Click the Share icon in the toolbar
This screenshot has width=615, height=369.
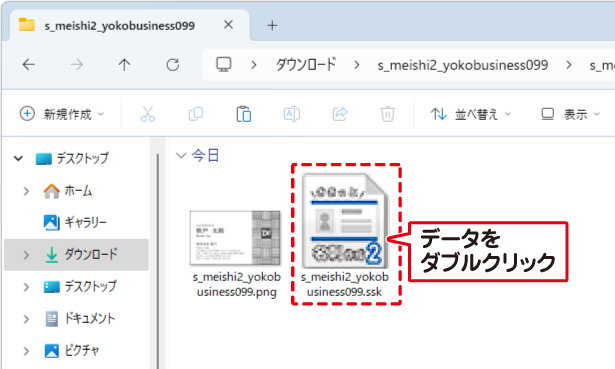(x=340, y=114)
